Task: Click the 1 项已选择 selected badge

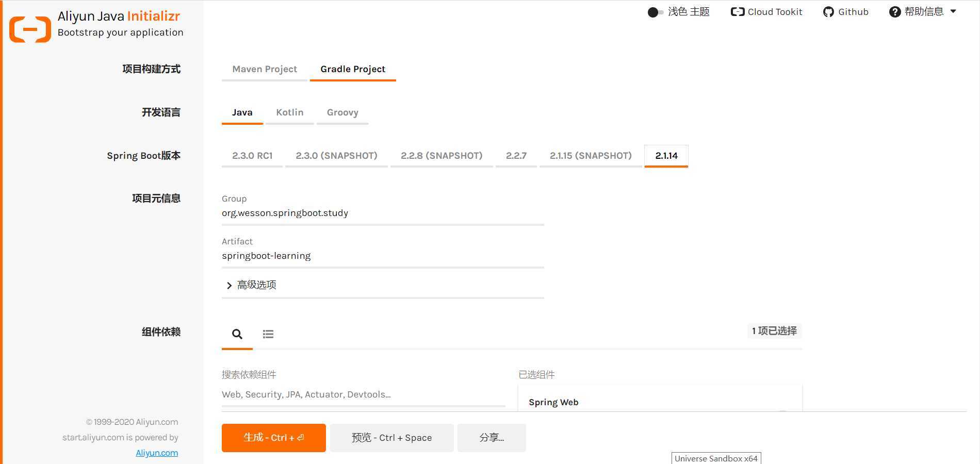Action: (x=774, y=331)
